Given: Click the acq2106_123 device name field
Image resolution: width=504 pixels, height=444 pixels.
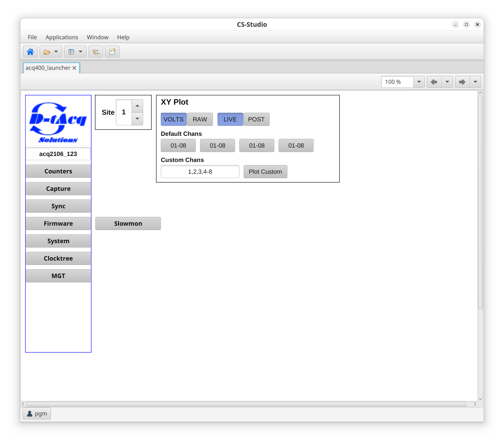Looking at the screenshot, I should 58,154.
